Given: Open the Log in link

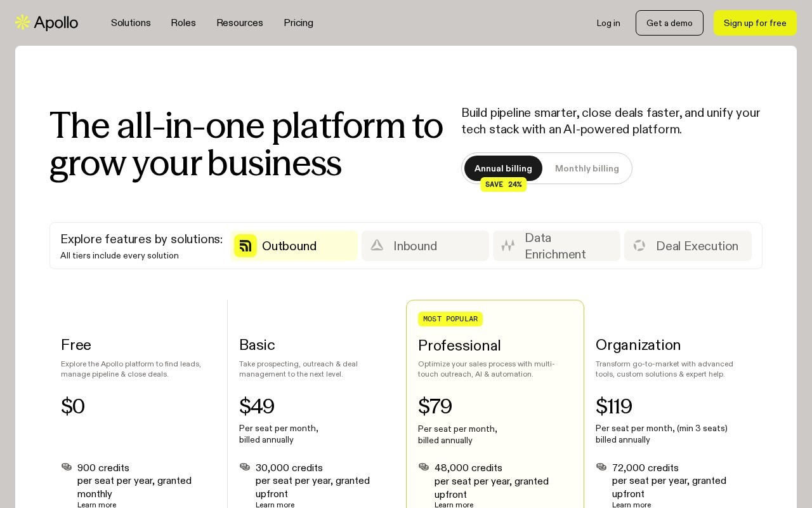Looking at the screenshot, I should click(x=608, y=23).
